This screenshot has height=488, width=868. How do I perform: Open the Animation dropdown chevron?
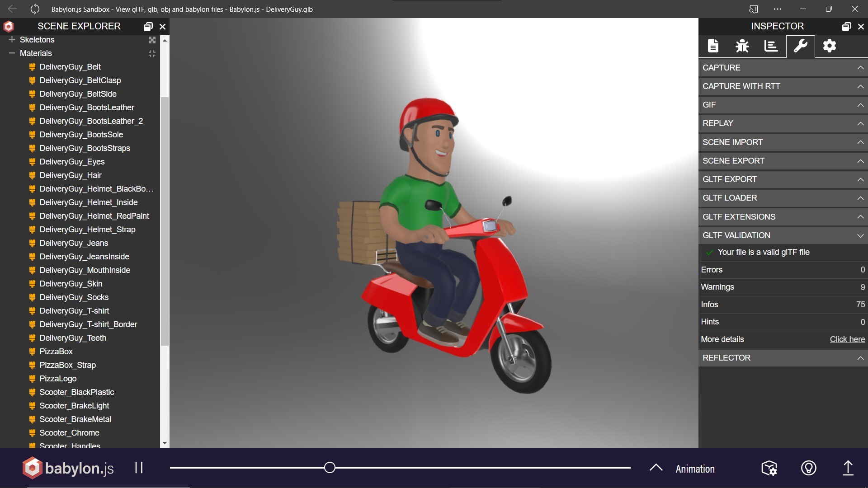pos(656,468)
